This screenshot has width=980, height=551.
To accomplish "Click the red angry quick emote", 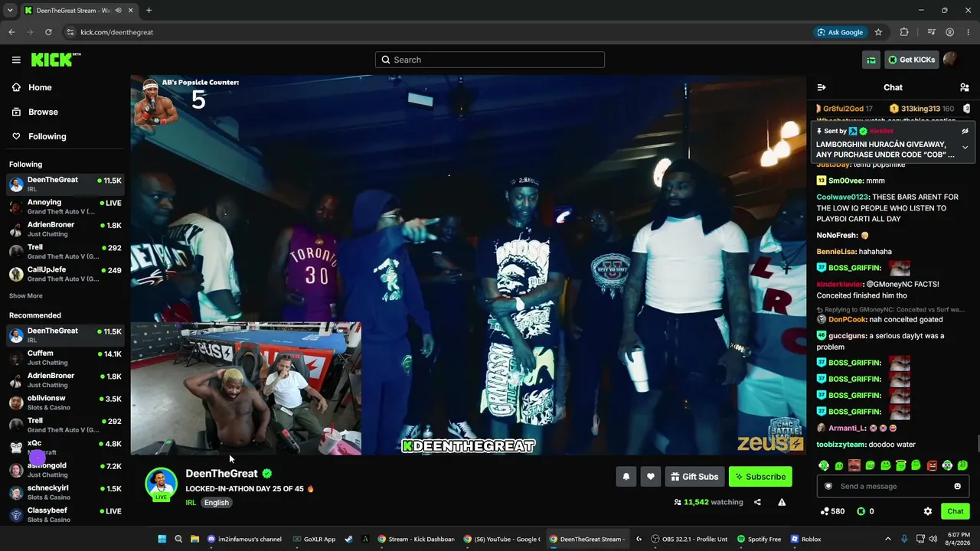I will [932, 465].
